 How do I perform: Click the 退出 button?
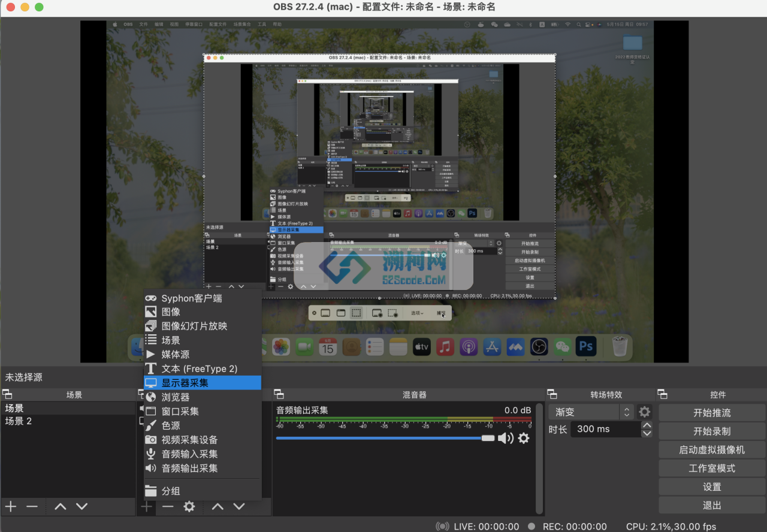click(x=712, y=506)
